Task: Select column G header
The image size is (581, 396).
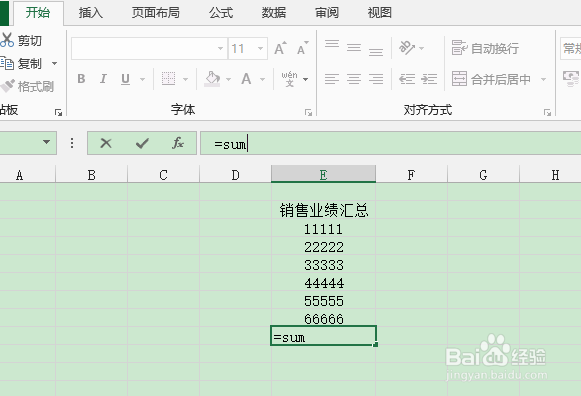Action: pyautogui.click(x=483, y=174)
